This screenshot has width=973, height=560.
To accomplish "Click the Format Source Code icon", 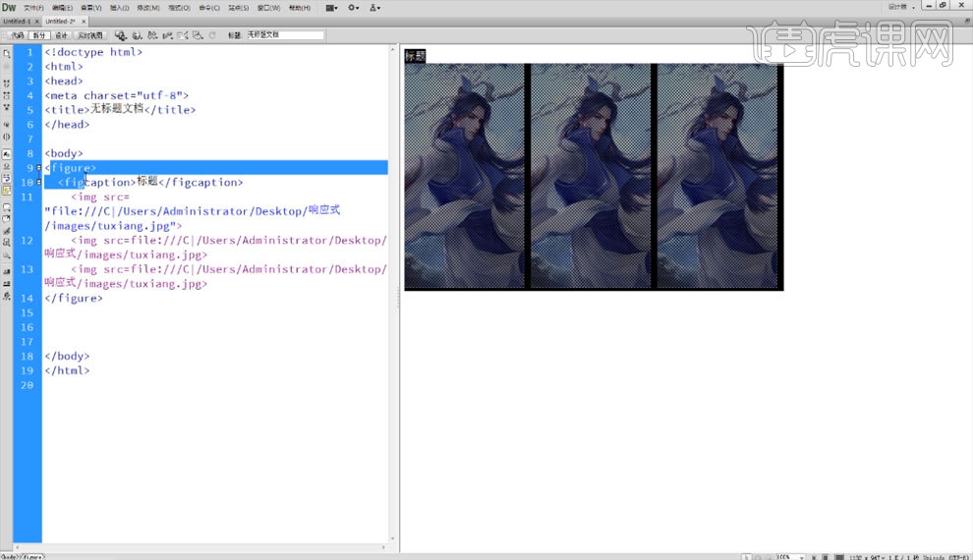I will (x=7, y=297).
